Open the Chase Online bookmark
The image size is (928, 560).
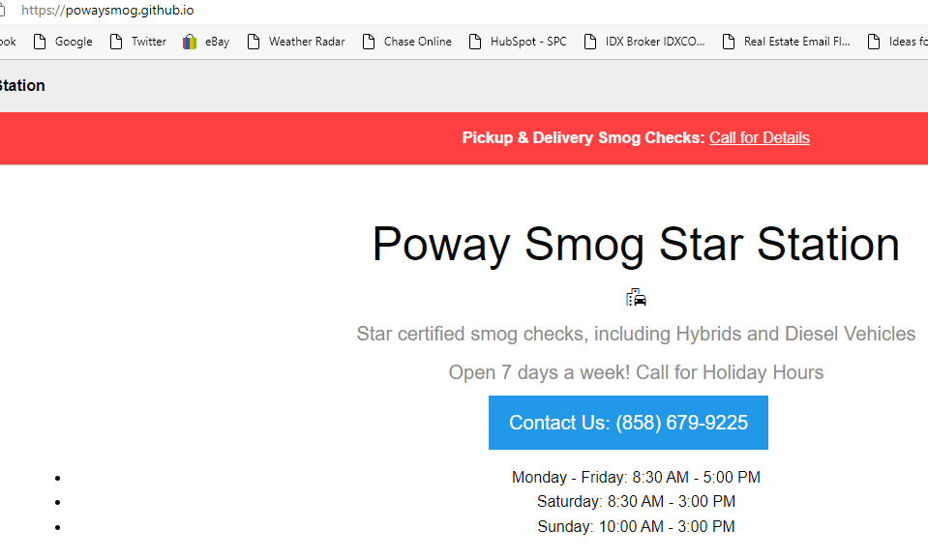407,42
